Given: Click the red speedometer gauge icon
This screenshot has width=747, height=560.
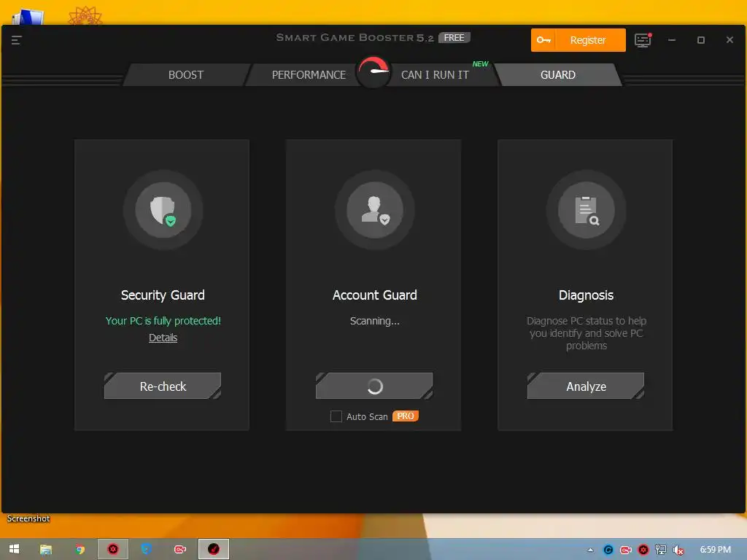Looking at the screenshot, I should coord(373,71).
